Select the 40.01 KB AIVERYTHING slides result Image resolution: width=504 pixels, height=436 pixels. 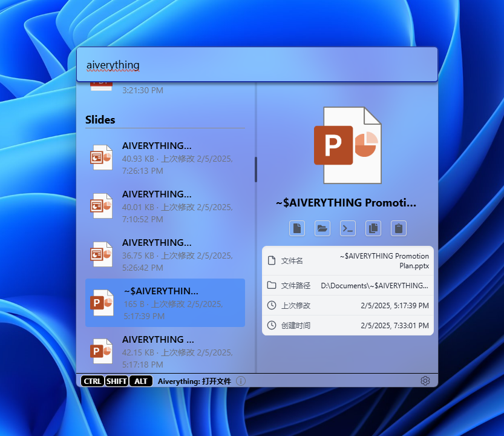pyautogui.click(x=165, y=206)
